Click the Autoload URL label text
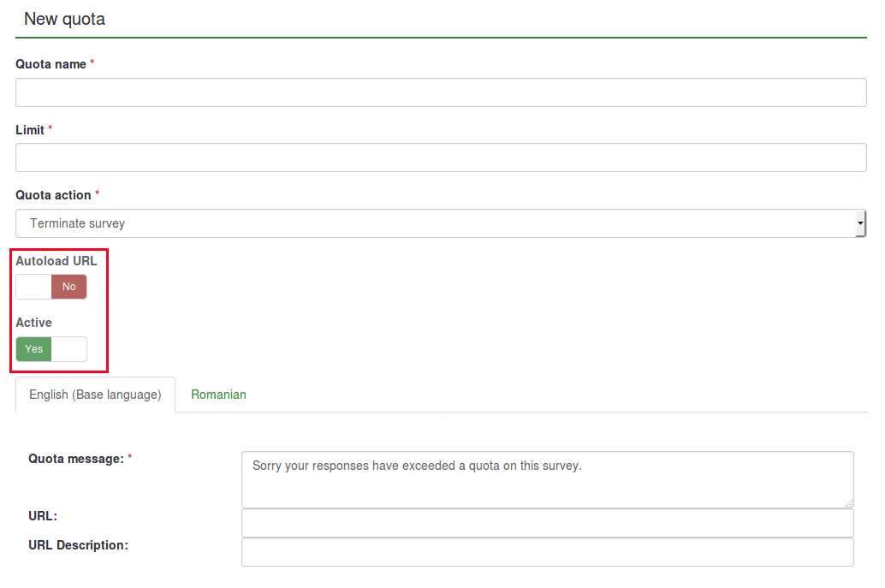The width and height of the screenshot is (885, 588). [x=56, y=261]
